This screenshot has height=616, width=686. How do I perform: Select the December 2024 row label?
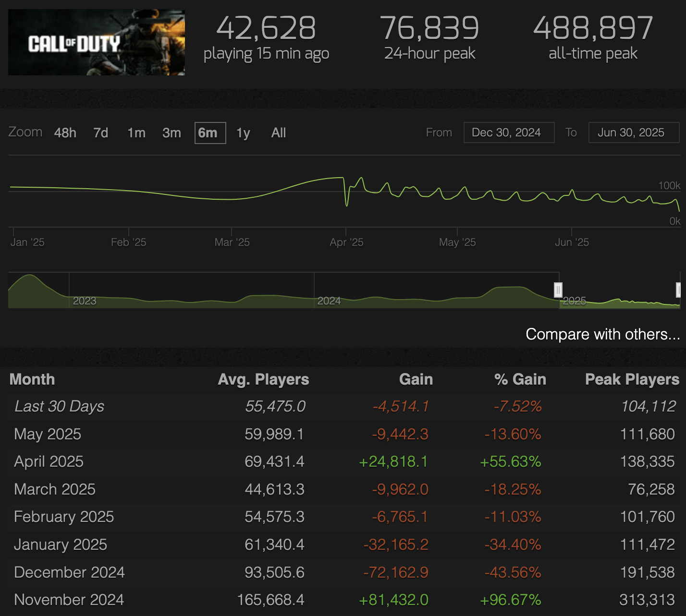[x=69, y=572]
